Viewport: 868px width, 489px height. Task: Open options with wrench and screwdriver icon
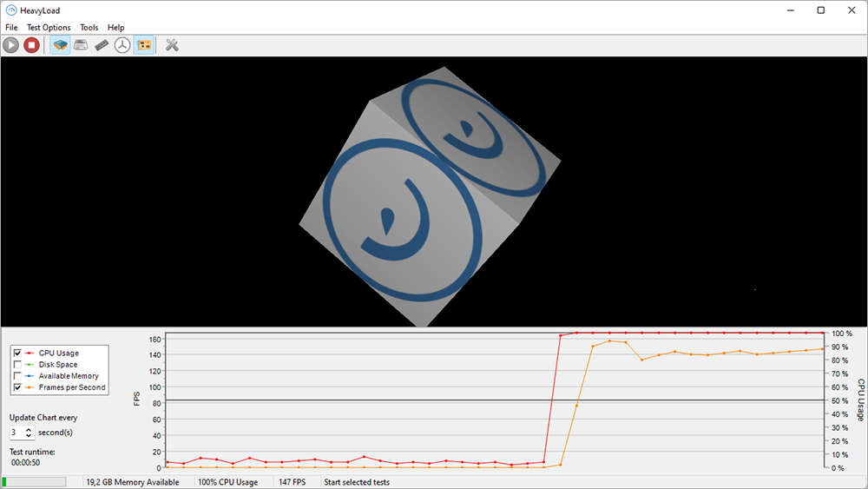click(172, 45)
